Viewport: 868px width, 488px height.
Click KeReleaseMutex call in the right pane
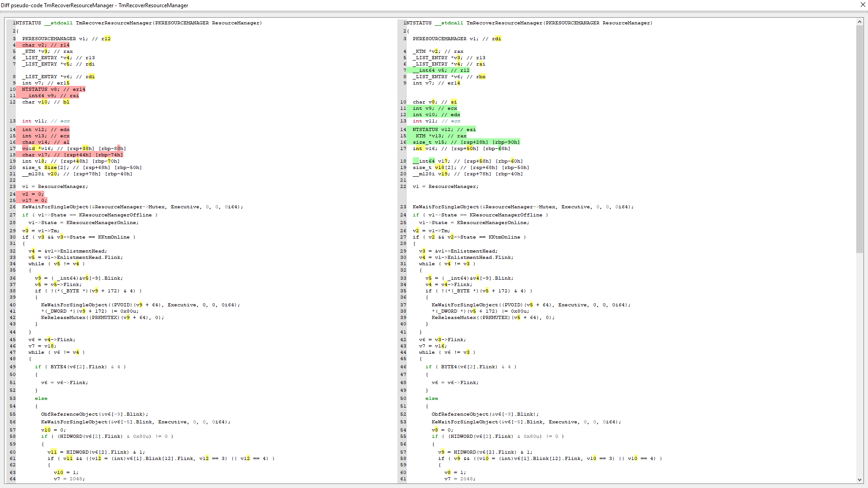pos(453,318)
